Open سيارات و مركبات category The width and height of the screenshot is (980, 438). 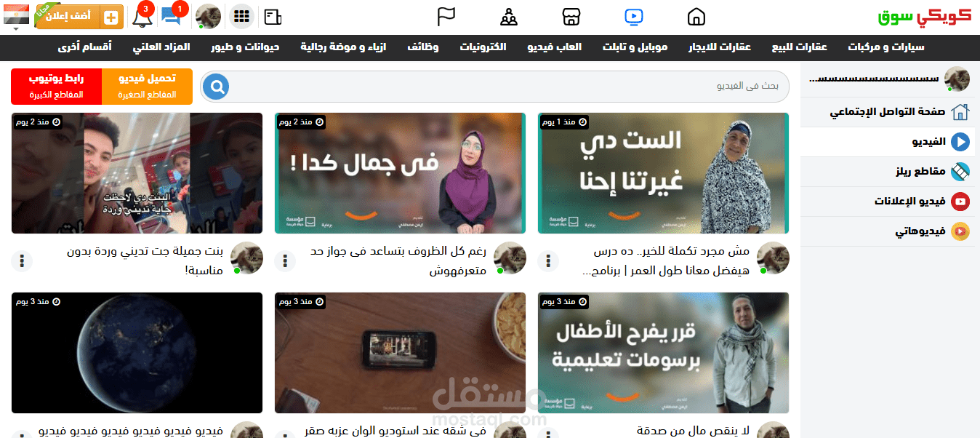click(x=886, y=47)
